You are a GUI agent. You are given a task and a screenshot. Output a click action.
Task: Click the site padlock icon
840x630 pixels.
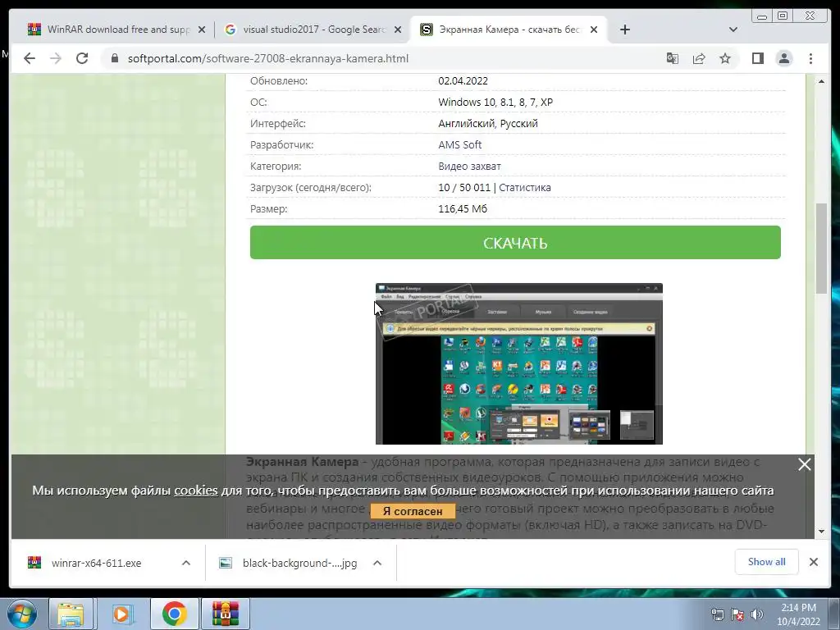pyautogui.click(x=114, y=58)
